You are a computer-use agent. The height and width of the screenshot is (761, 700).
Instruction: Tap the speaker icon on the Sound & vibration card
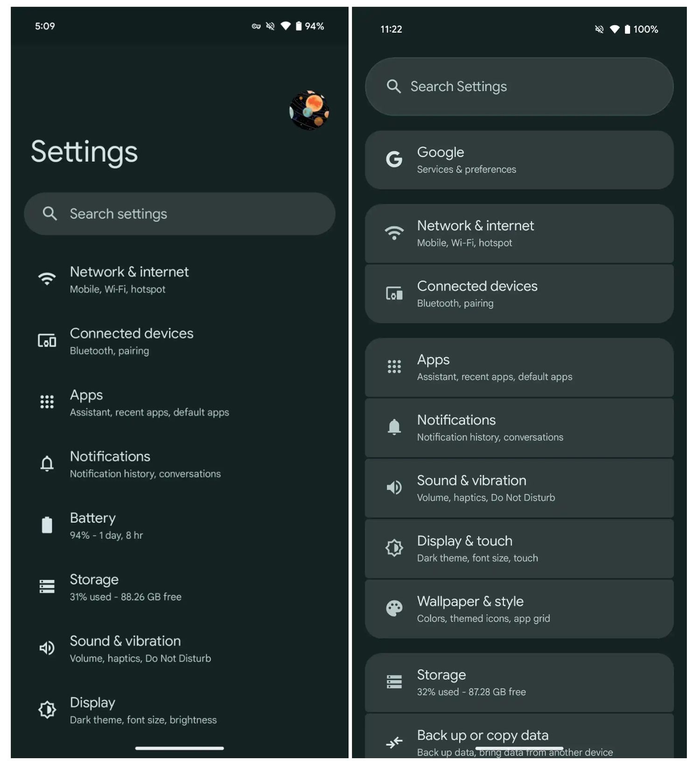[394, 488]
